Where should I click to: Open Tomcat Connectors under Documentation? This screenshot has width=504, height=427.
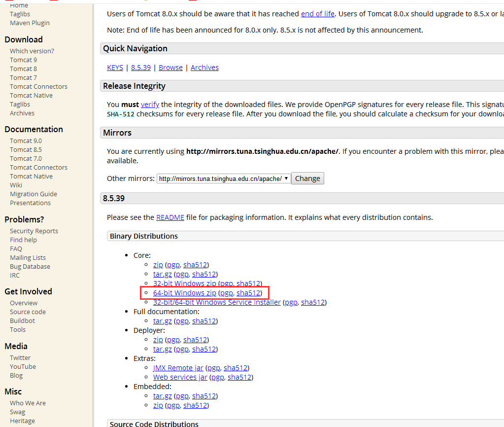click(38, 168)
